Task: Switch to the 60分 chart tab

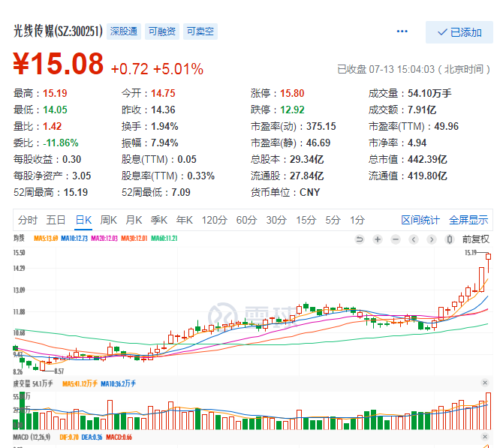Action: [246, 220]
